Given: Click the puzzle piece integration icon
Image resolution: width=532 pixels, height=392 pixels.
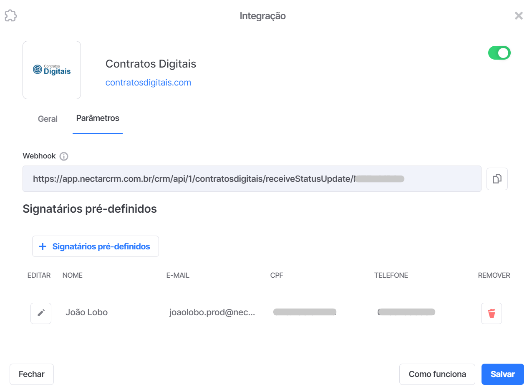Looking at the screenshot, I should [x=11, y=16].
